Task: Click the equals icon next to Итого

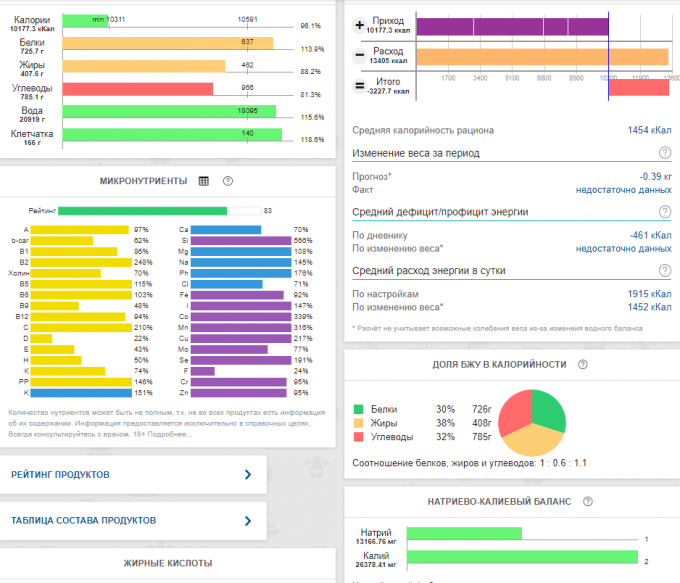Action: [x=360, y=86]
